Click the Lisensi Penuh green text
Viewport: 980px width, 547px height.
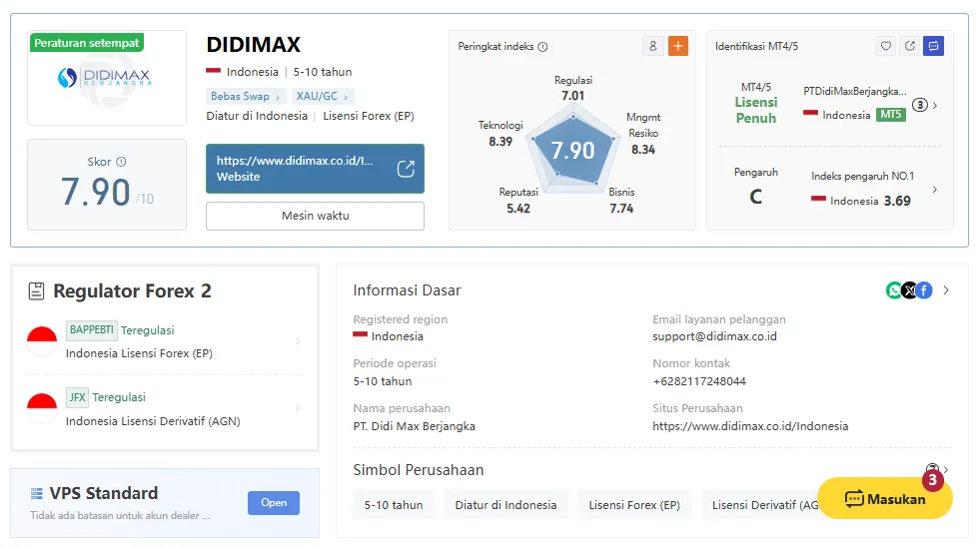[x=756, y=110]
